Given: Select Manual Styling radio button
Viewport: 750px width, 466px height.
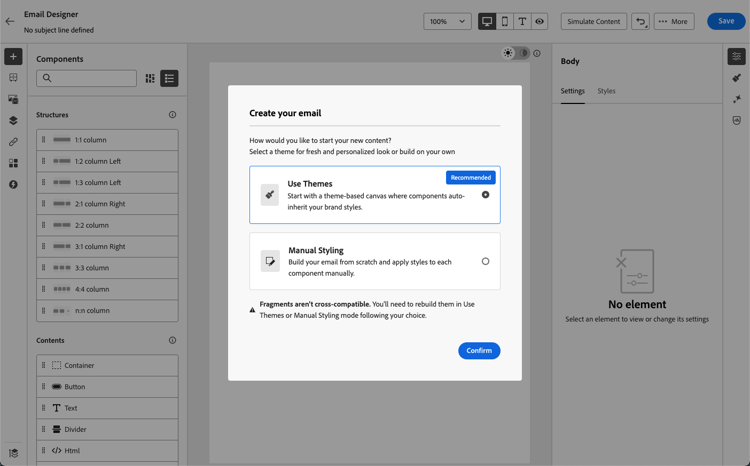Looking at the screenshot, I should click(x=485, y=261).
